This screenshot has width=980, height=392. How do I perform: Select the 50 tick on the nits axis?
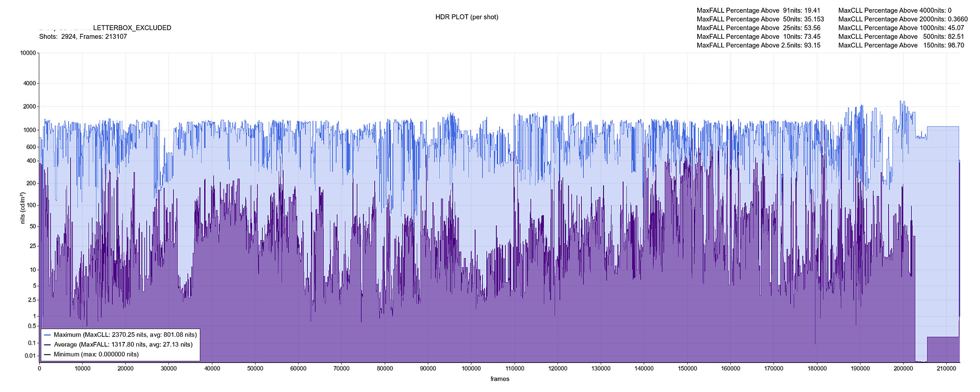pos(33,226)
